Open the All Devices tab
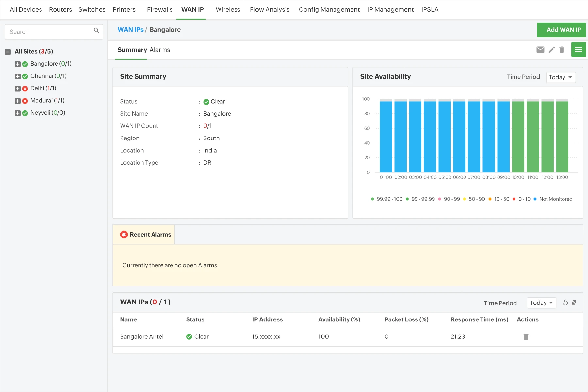Viewport: 588px width, 392px height. (26, 9)
